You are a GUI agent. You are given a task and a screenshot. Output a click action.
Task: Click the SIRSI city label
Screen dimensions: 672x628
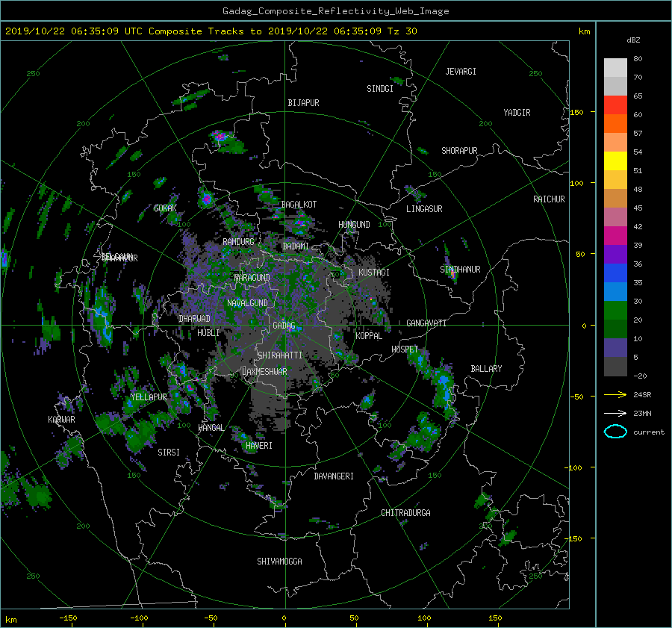169,453
